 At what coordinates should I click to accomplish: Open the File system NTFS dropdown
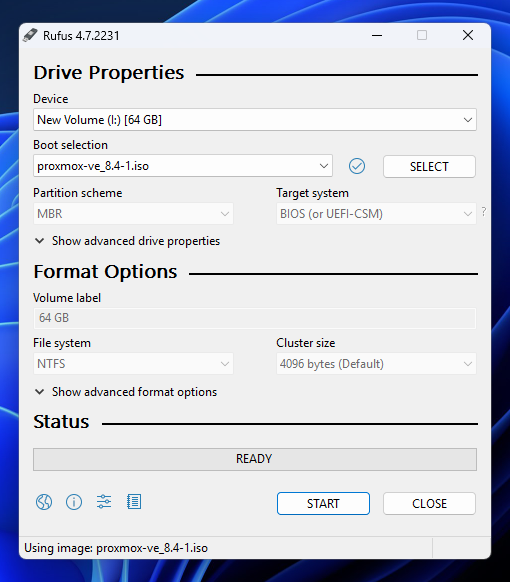click(133, 363)
